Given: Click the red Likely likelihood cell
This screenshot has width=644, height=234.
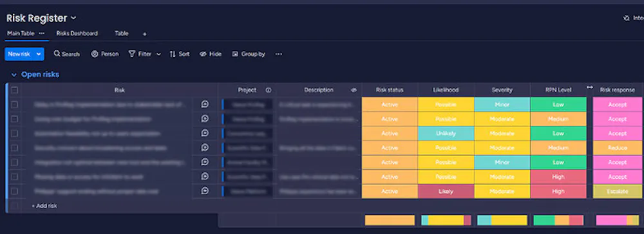Looking at the screenshot, I should (446, 192).
